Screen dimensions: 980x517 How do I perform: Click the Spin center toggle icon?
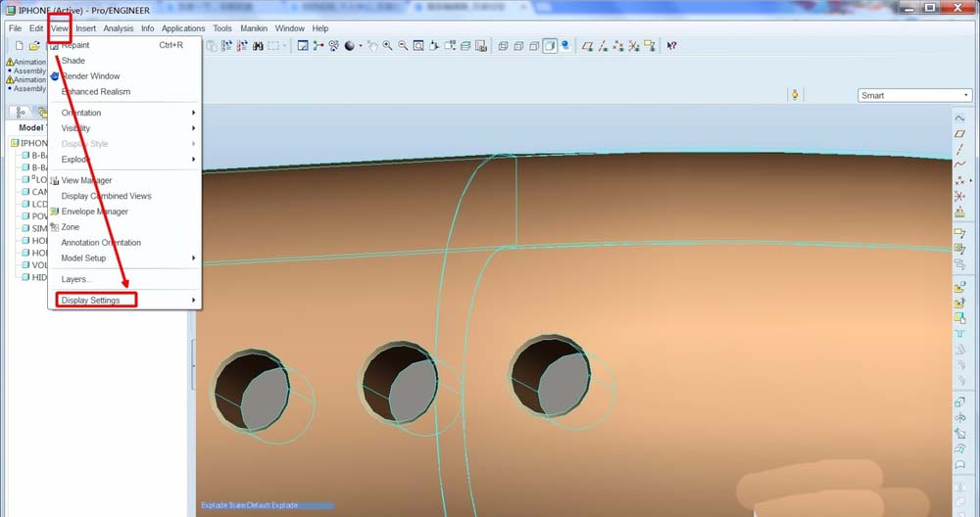pos(318,46)
